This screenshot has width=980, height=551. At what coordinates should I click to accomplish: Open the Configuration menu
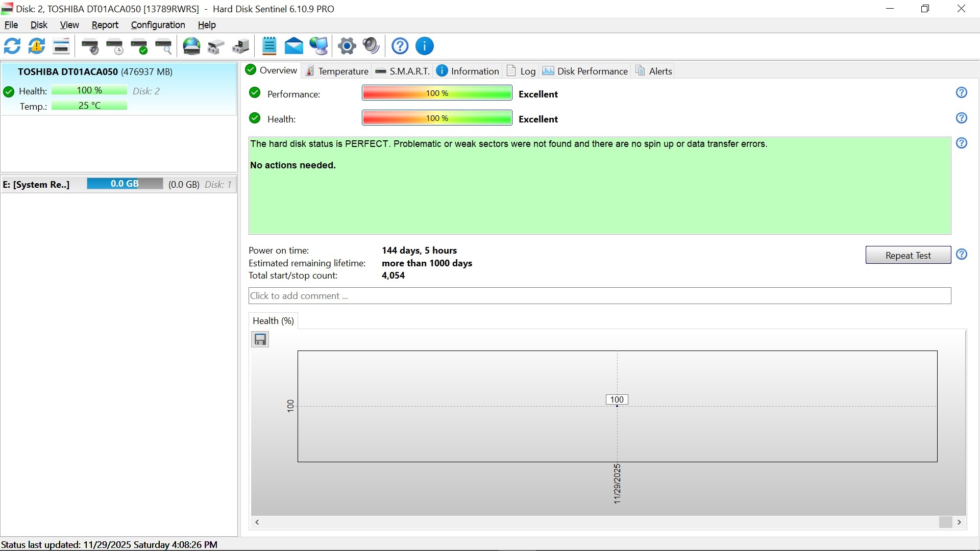pos(158,25)
